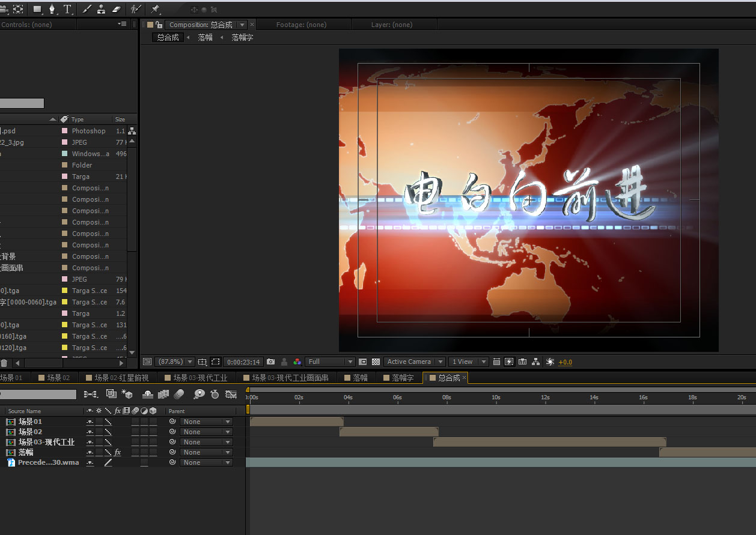756x535 pixels.
Task: Toggle the effects fx switch on 落幅 layer
Action: tap(118, 452)
